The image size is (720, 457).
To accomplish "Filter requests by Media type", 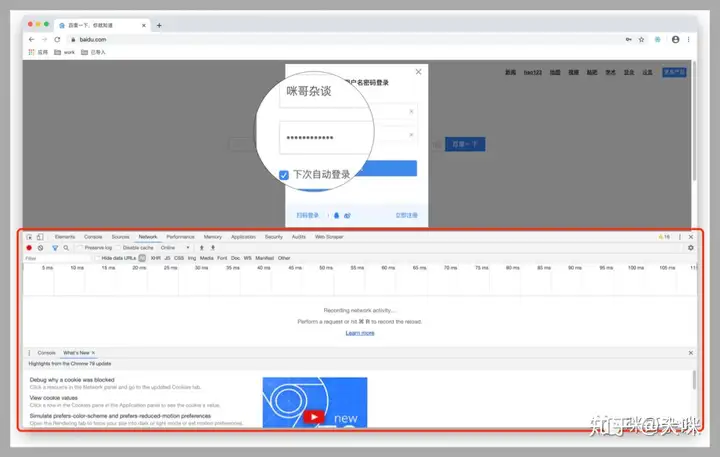I will [207, 258].
